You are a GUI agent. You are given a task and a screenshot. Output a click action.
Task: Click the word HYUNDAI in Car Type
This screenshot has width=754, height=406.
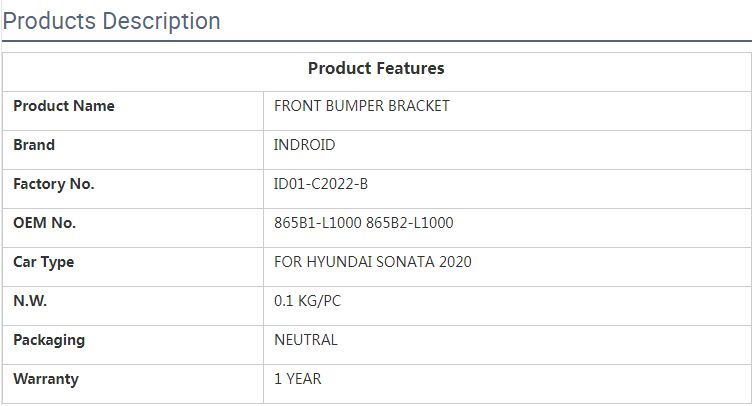(x=338, y=262)
